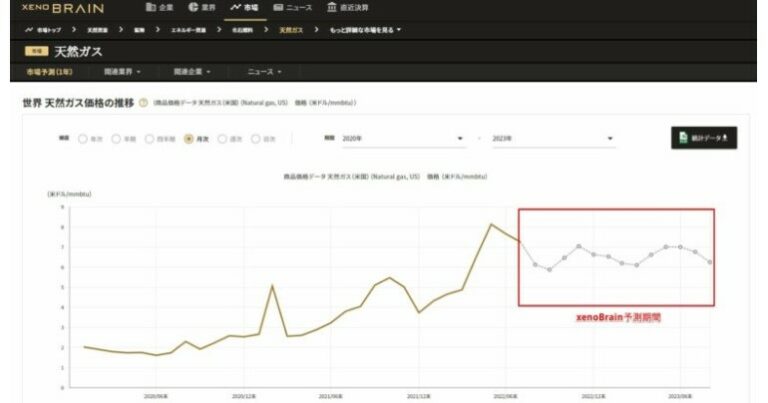
Task: Click the 市場 badge beside 天然ガス title
Action: tap(36, 51)
